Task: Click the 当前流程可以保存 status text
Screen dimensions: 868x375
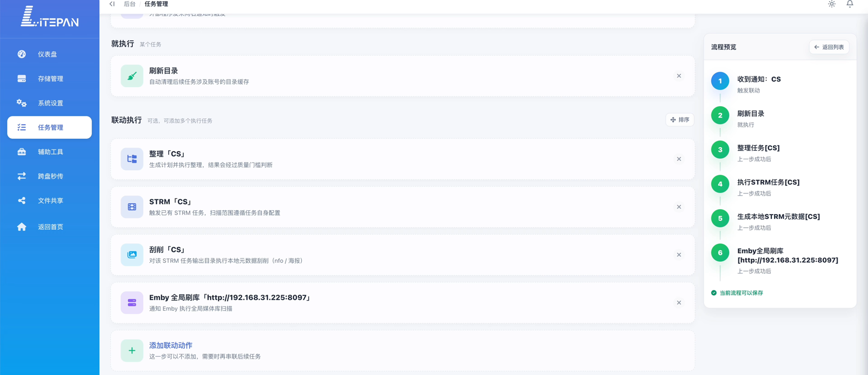Action: click(x=741, y=293)
